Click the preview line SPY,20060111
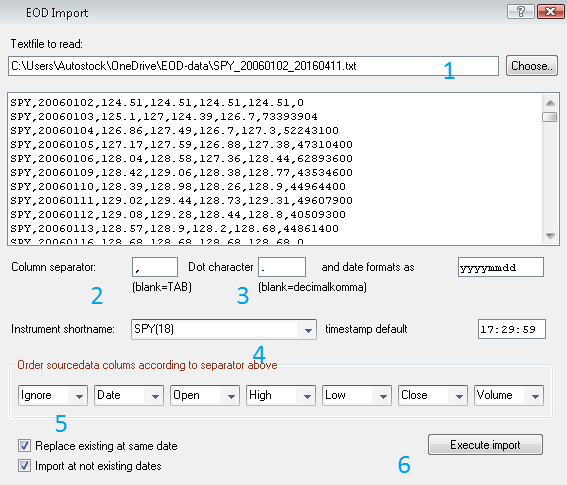567x485 pixels. tap(181, 200)
